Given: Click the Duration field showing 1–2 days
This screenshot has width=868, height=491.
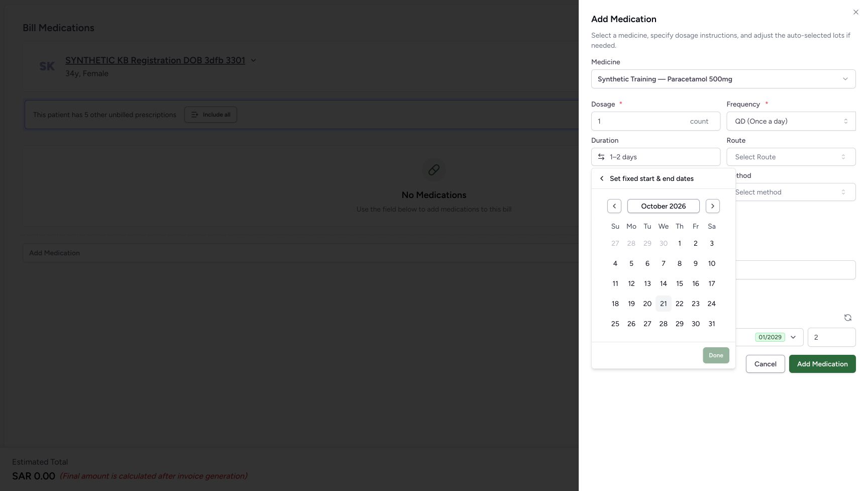Looking at the screenshot, I should (656, 157).
